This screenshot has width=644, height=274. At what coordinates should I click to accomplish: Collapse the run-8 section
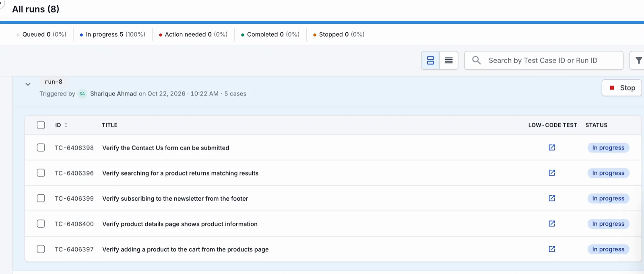tap(28, 84)
